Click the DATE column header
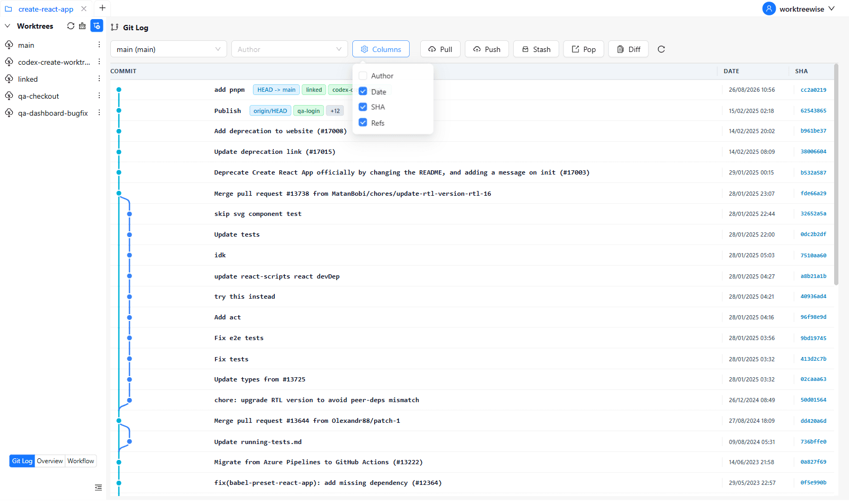Screen dimensions: 849x504 pyautogui.click(x=731, y=71)
